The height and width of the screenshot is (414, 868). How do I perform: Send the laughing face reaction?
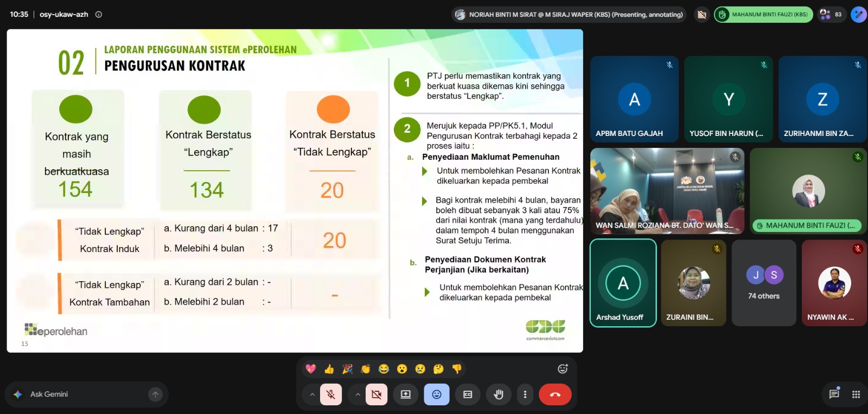pos(384,369)
